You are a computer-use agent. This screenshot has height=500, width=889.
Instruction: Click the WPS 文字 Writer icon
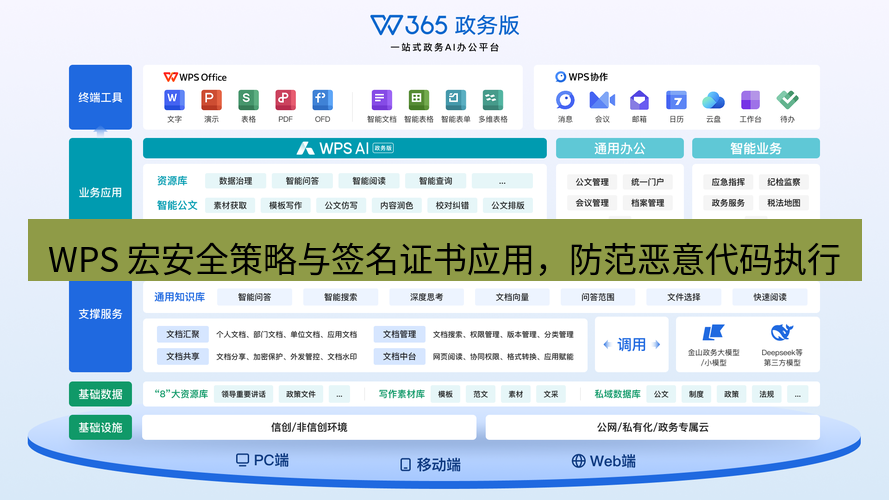tap(174, 100)
